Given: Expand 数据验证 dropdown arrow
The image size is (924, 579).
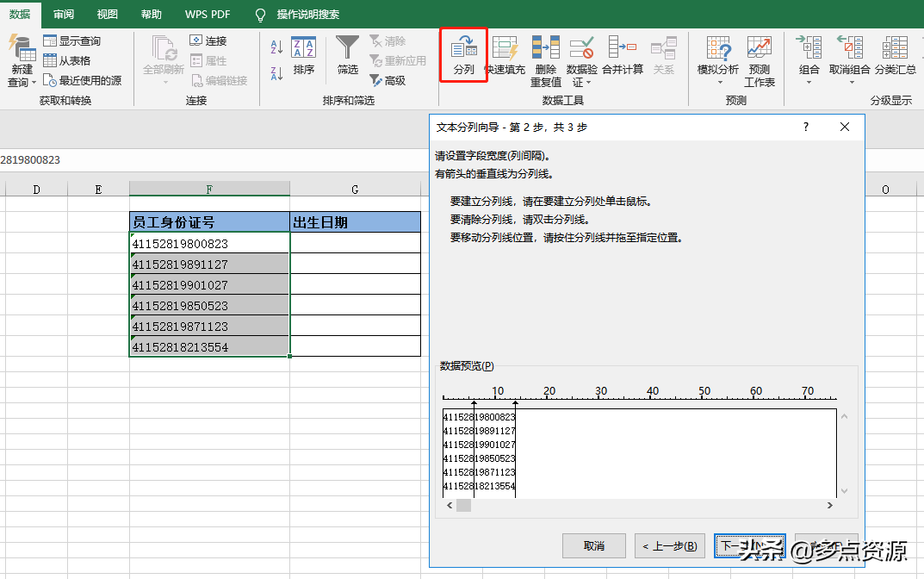Looking at the screenshot, I should (x=588, y=83).
